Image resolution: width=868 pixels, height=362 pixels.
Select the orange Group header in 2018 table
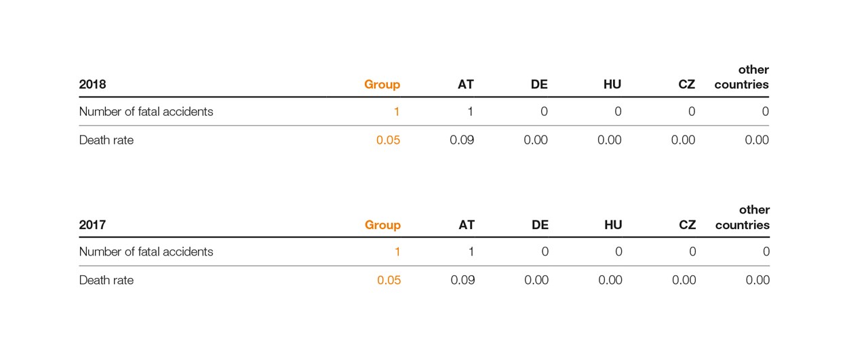tap(382, 85)
